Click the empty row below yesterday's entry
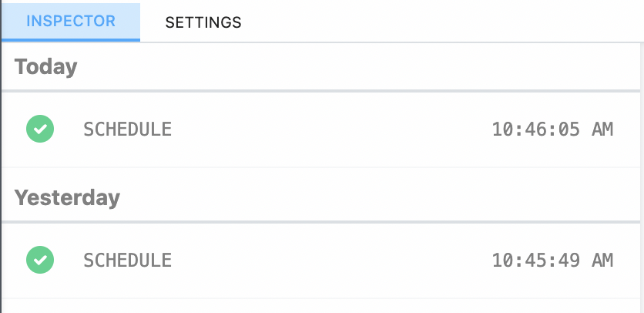Image resolution: width=644 pixels, height=313 pixels. coord(322,306)
